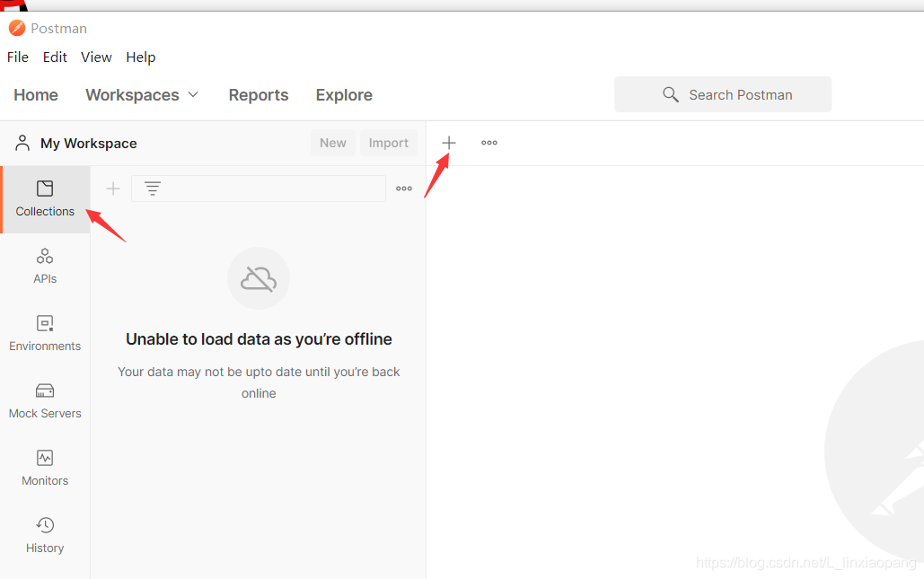
Task: Open the APIs sidebar section
Action: click(x=45, y=267)
